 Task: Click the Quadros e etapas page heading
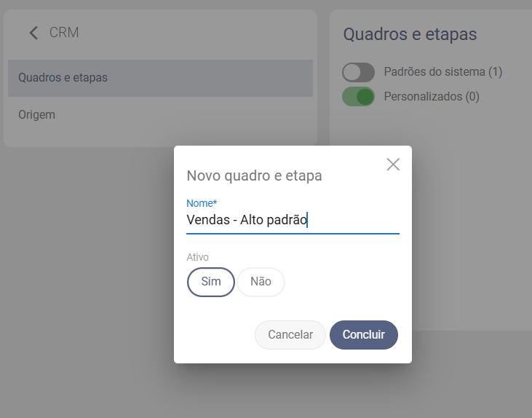point(410,34)
